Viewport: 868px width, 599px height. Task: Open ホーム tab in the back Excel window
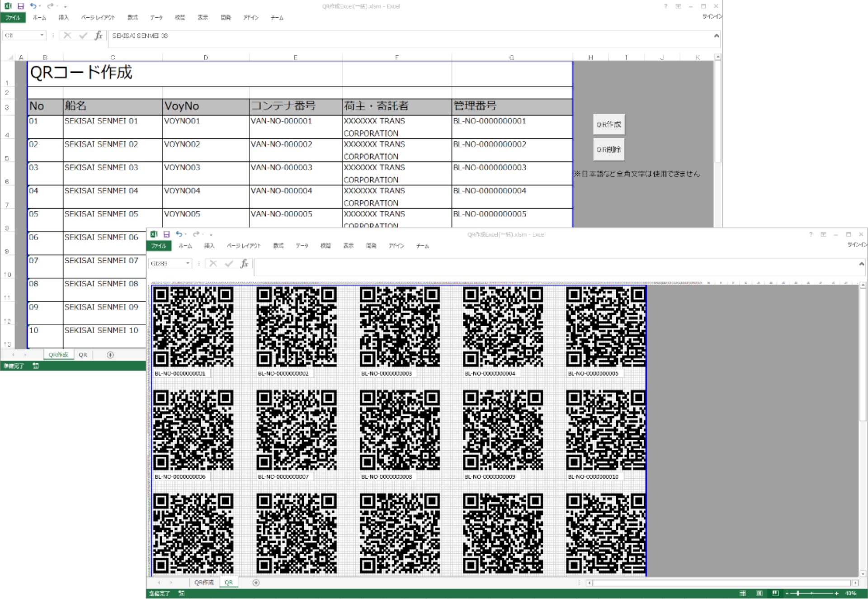(39, 18)
